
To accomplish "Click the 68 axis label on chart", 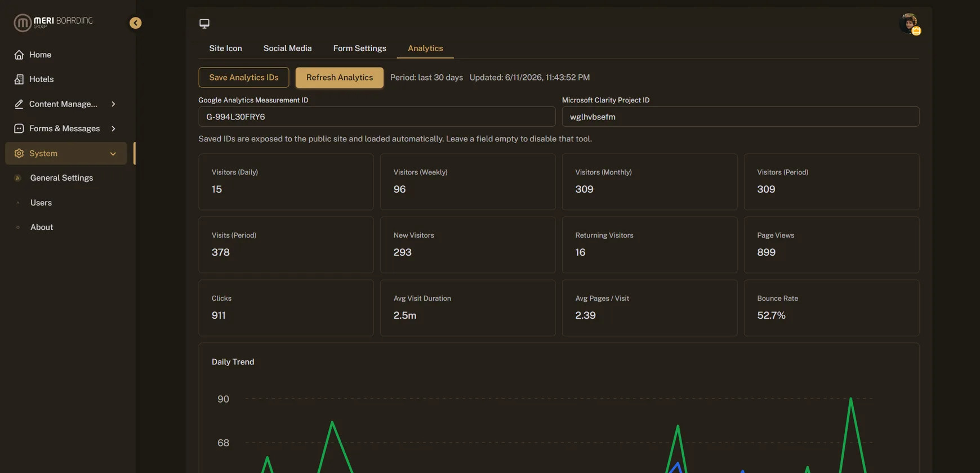I will pyautogui.click(x=223, y=443).
